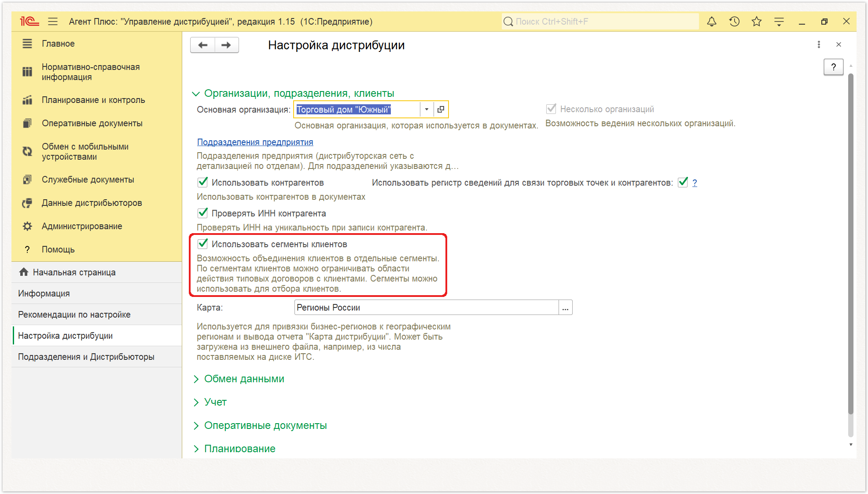Switch to Начальная страница tab
The height and width of the screenshot is (494, 868).
(x=97, y=272)
